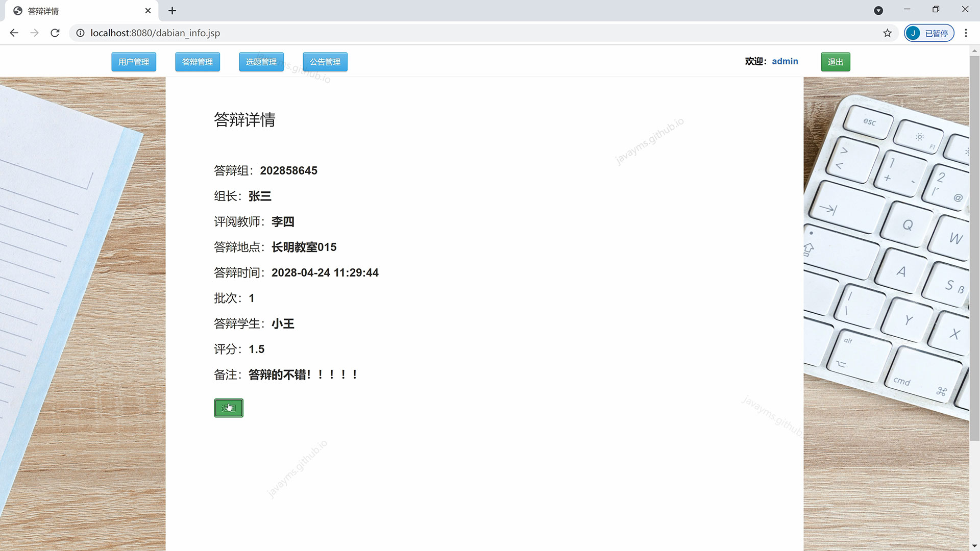Bookmark this page with the star icon
The image size is (980, 551).
tap(888, 33)
